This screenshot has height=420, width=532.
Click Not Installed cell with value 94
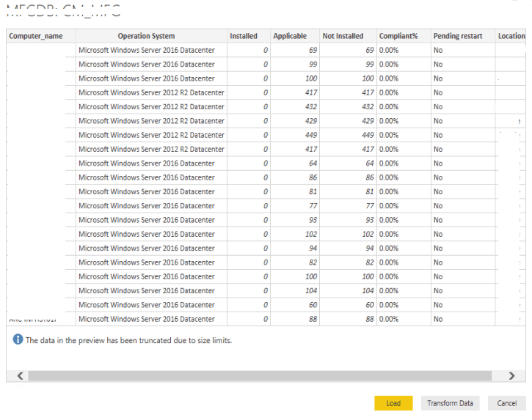coord(348,248)
